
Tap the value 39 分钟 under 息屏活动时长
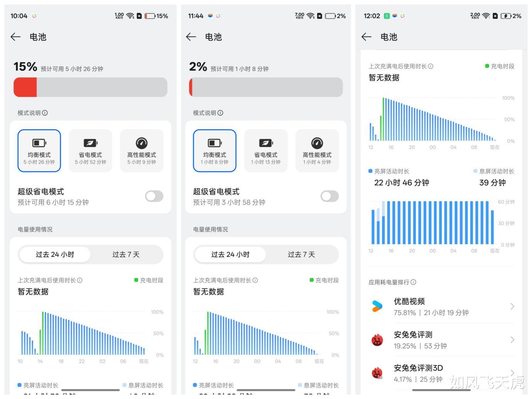click(492, 183)
